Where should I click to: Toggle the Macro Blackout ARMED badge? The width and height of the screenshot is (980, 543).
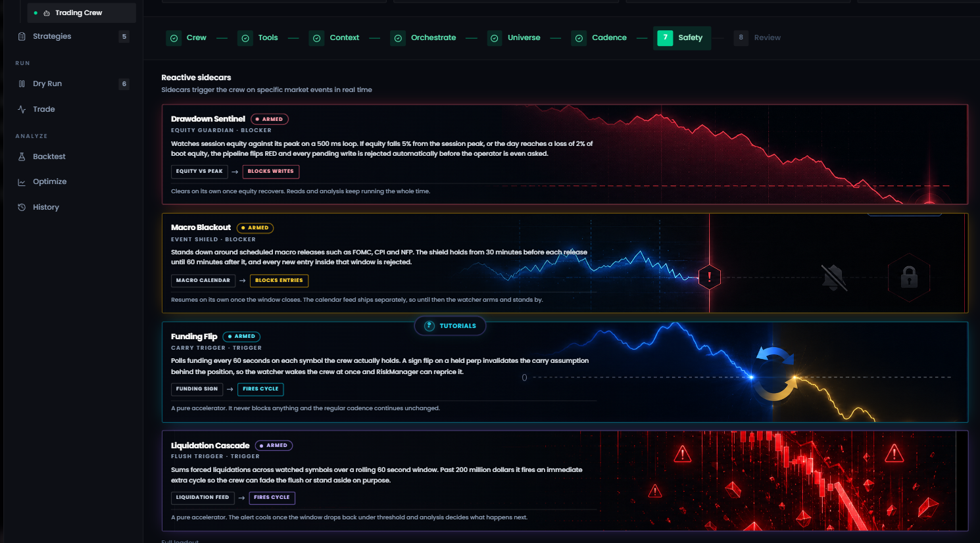click(x=255, y=228)
